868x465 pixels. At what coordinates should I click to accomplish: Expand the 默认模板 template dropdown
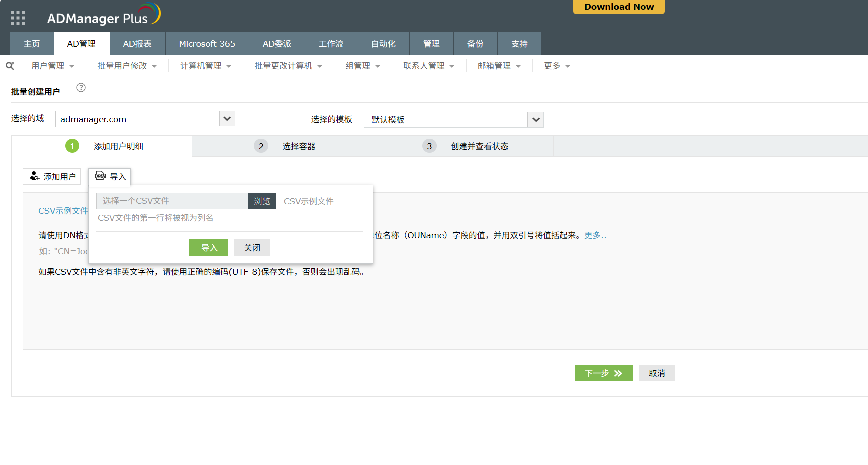535,120
